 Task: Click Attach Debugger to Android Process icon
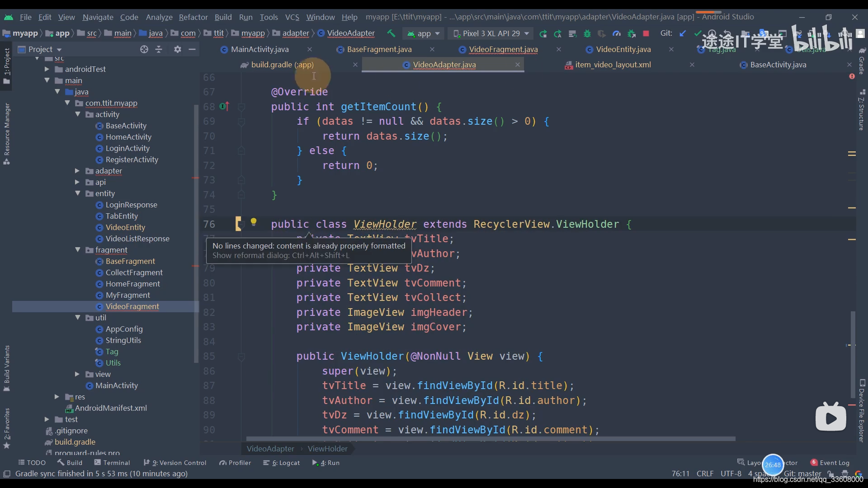632,33
